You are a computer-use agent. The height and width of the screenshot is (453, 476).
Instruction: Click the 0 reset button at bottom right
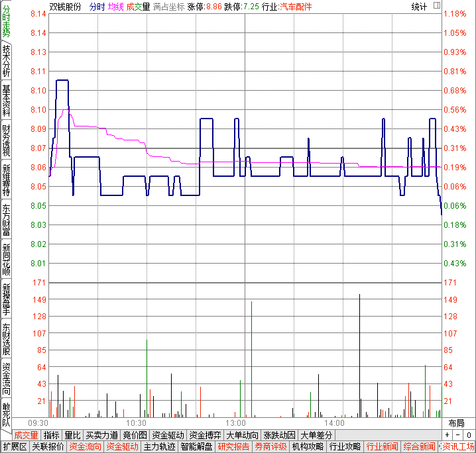468,435
